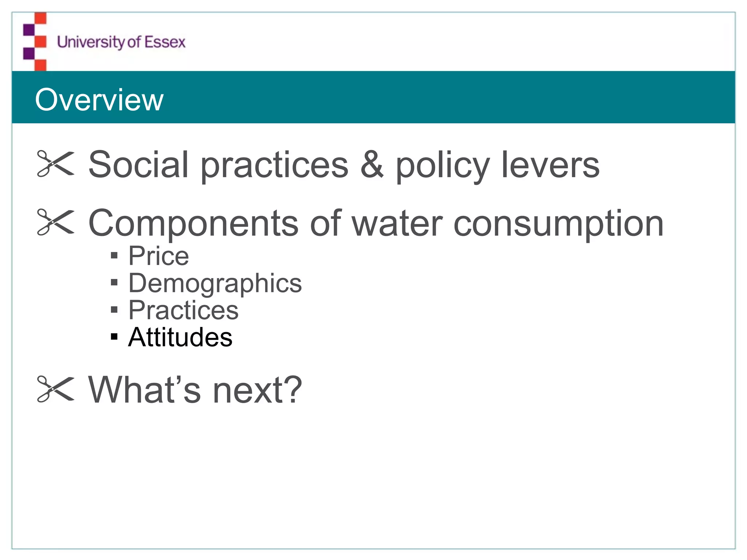747x560 pixels.
Task: Click the square bullet before Price
Action: (x=114, y=255)
